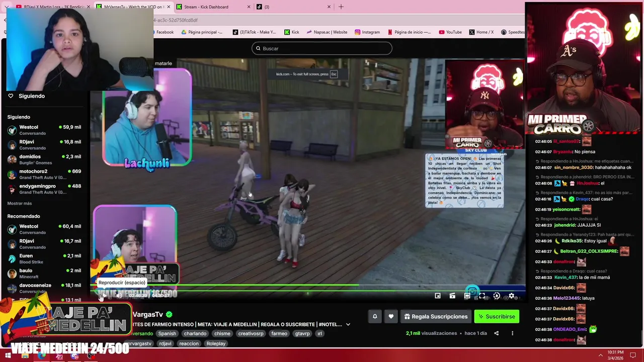
Task: Expand the followed list with Mostrar más
Action: click(x=20, y=203)
